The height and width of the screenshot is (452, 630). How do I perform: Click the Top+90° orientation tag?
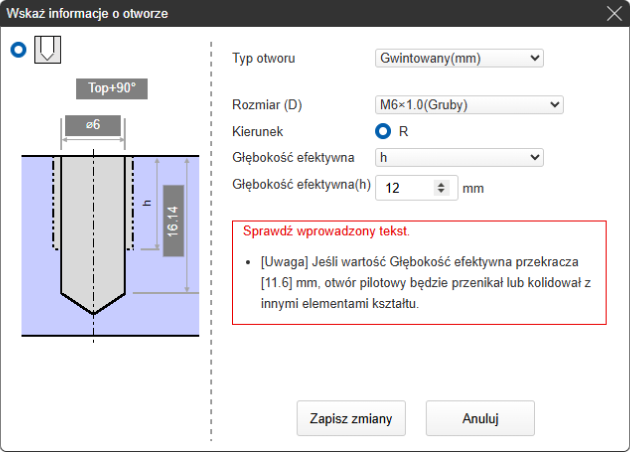(x=112, y=88)
